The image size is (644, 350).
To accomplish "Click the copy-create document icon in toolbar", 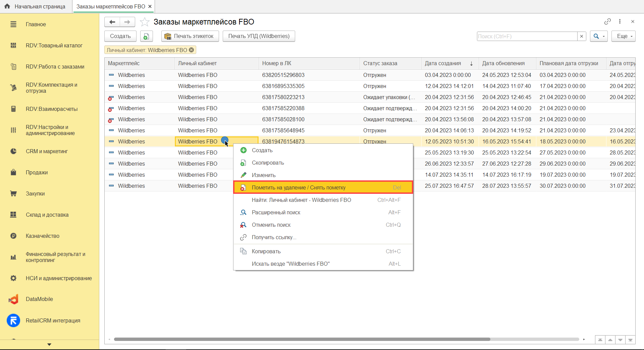I will [x=146, y=36].
